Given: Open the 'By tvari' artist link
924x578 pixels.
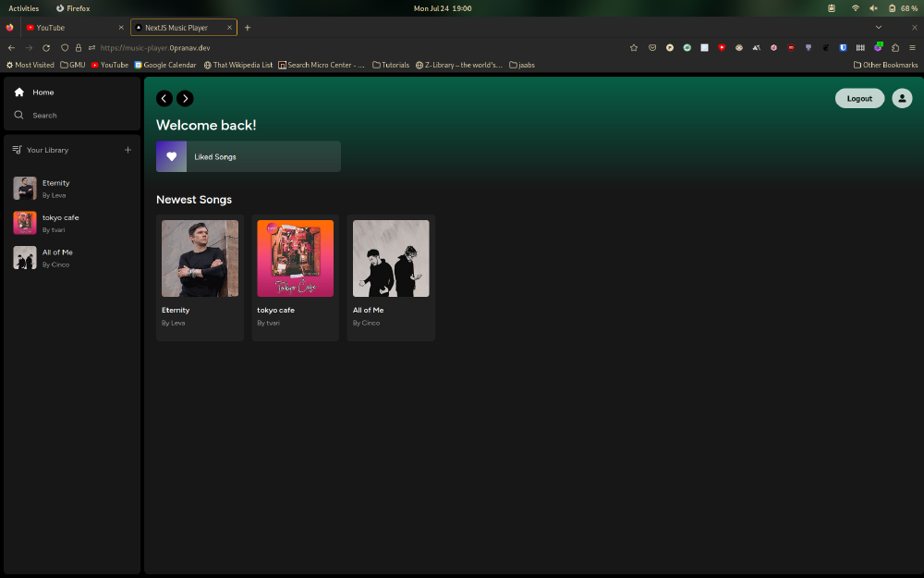Looking at the screenshot, I should (268, 323).
